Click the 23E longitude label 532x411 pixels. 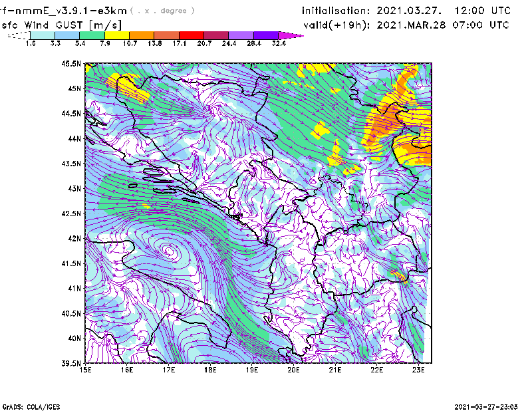pos(418,370)
